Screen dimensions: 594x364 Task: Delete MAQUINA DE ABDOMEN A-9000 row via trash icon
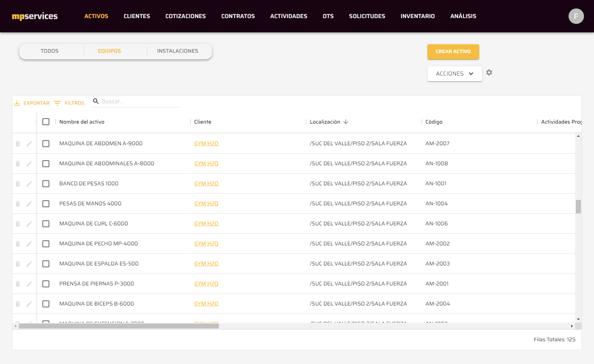click(18, 144)
